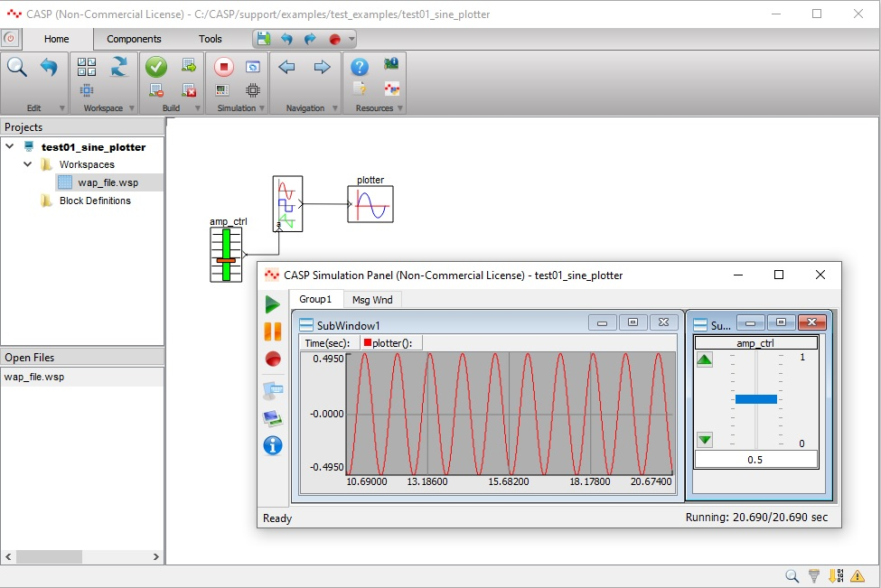
Task: Switch to the Home ribbon tab
Action: [x=57, y=39]
